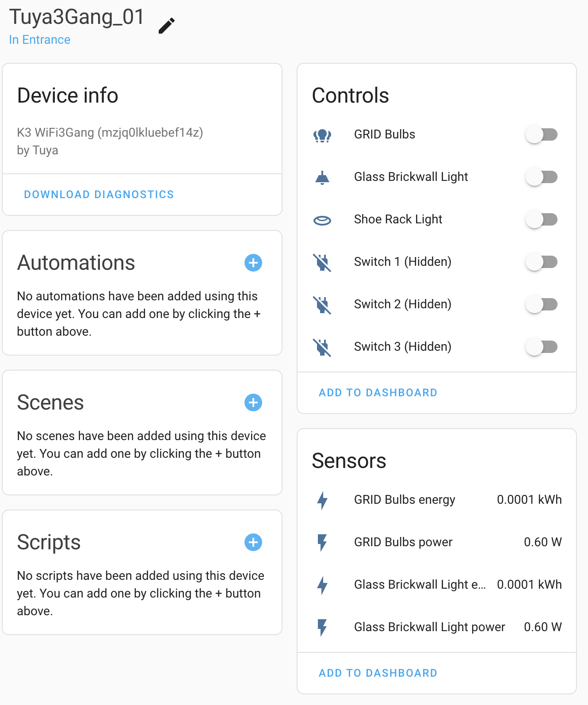This screenshot has height=705, width=588.
Task: Turn on GRID Bulbs
Action: [x=542, y=135]
